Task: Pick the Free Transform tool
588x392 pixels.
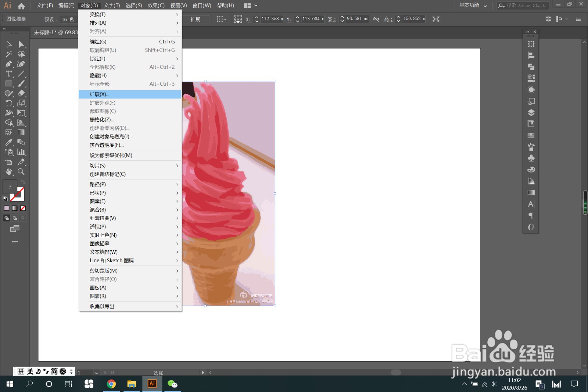Action: point(21,113)
